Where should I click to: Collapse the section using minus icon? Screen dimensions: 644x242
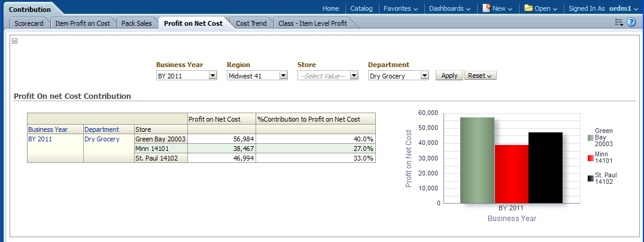coord(15,41)
